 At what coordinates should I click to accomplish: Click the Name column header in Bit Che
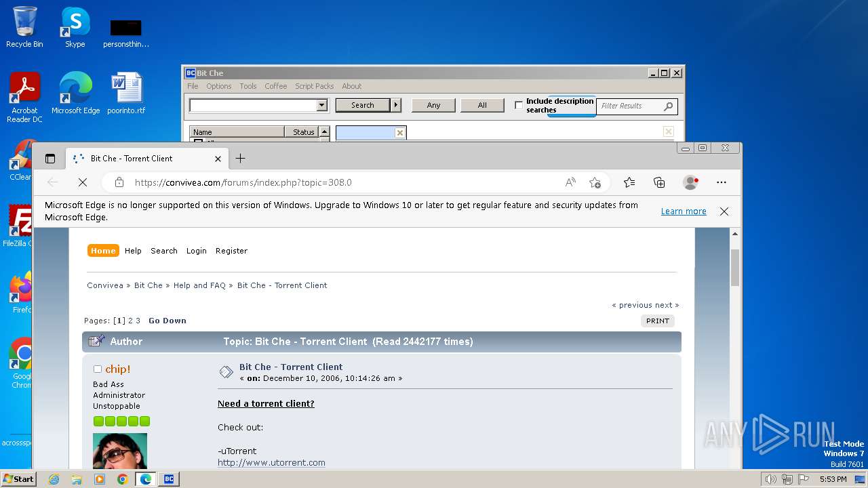(237, 132)
